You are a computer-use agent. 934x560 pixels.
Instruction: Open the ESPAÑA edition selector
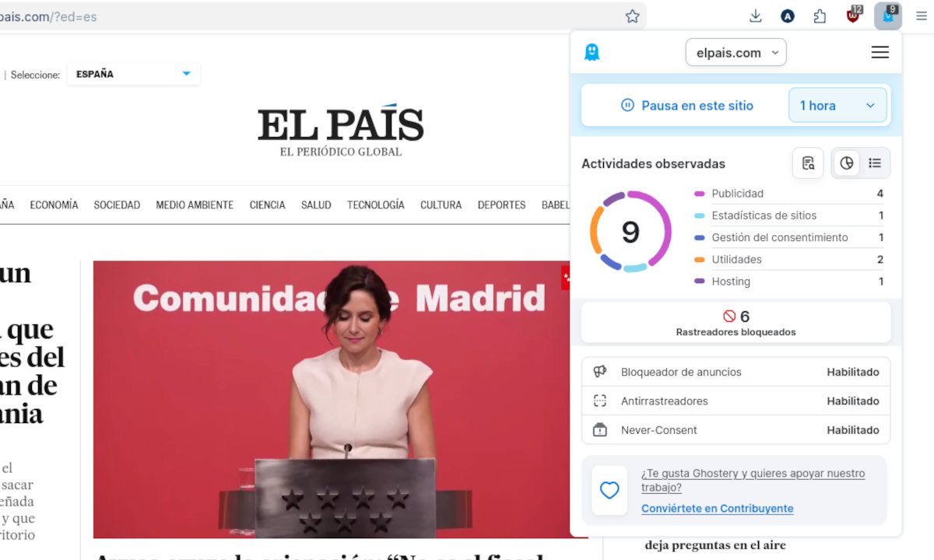(133, 74)
